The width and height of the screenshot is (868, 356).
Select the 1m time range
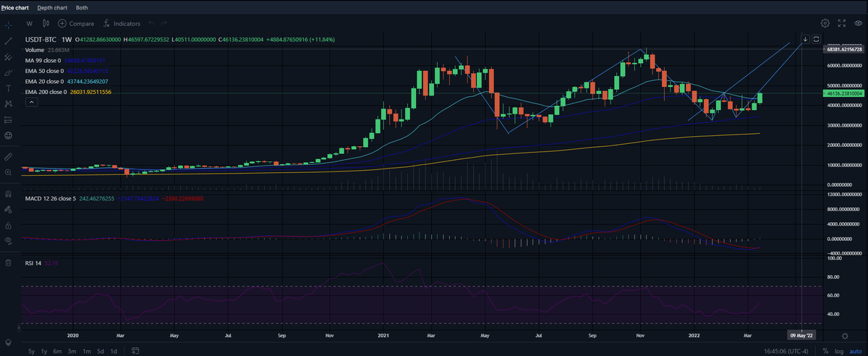pyautogui.click(x=86, y=350)
